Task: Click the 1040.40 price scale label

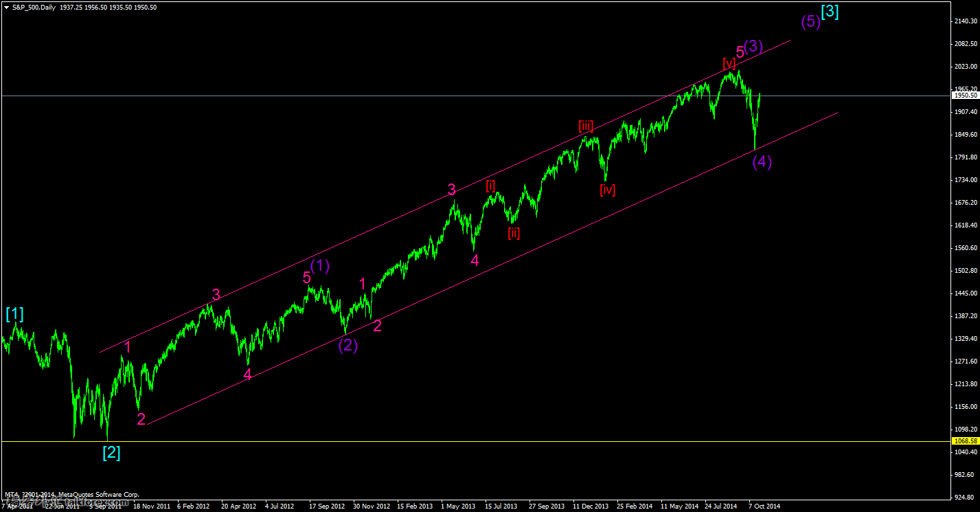Action: 964,452
